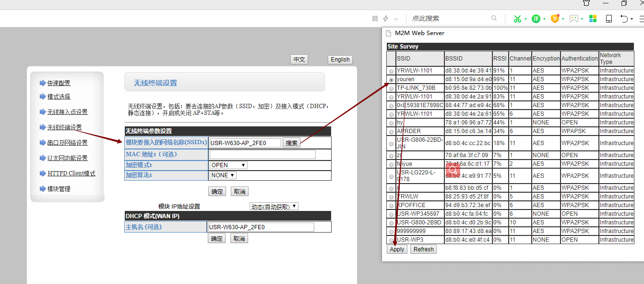Click the magnifier icon in search box
This screenshot has height=284, width=644.
tap(494, 18)
